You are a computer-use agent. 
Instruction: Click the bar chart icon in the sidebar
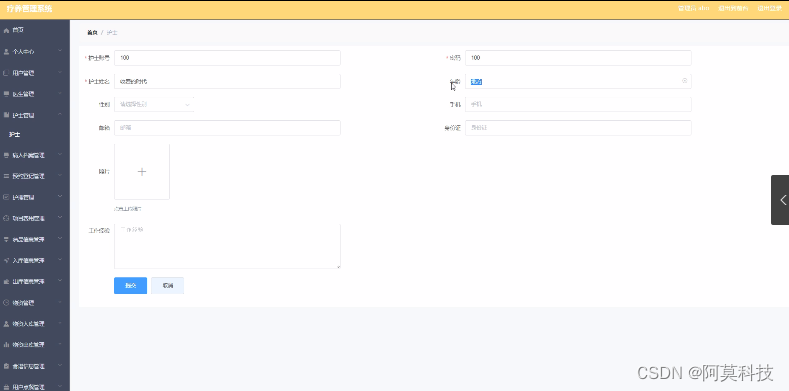6,345
